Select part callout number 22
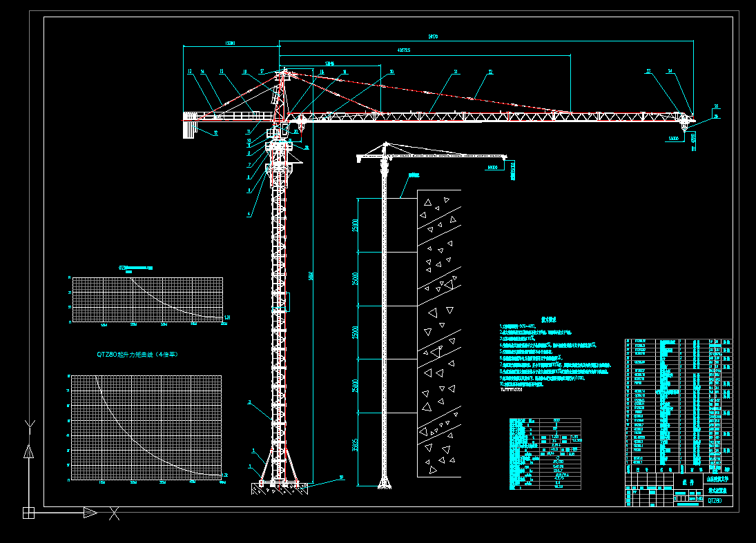The width and height of the screenshot is (756, 543). pos(490,72)
